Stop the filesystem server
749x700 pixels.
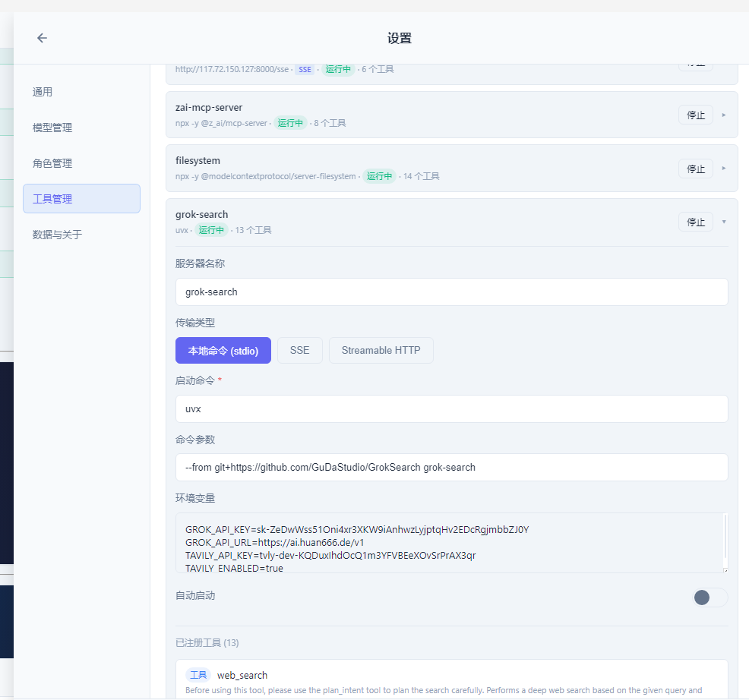[x=695, y=169]
